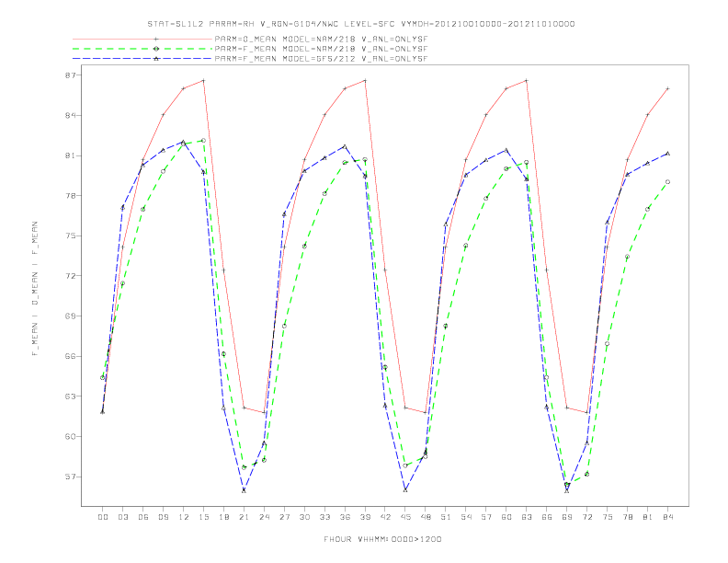Click y-axis tick label 87
The width and height of the screenshot is (728, 563).
(x=70, y=75)
